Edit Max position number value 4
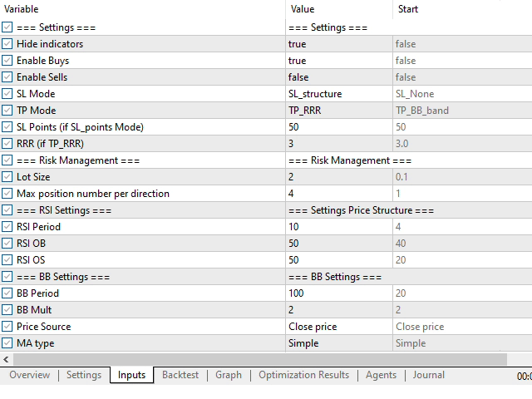The image size is (532, 399). click(x=339, y=194)
